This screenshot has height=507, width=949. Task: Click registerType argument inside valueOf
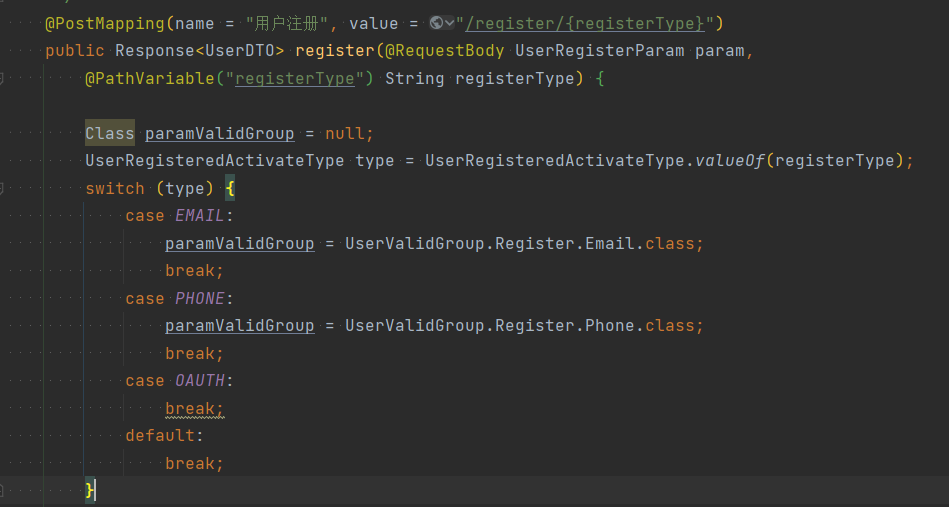point(835,161)
